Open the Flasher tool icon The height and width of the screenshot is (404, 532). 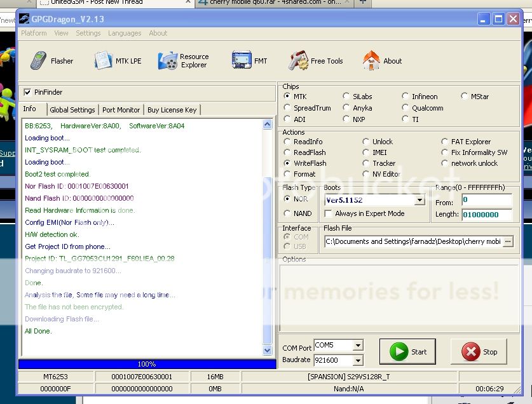(39, 61)
